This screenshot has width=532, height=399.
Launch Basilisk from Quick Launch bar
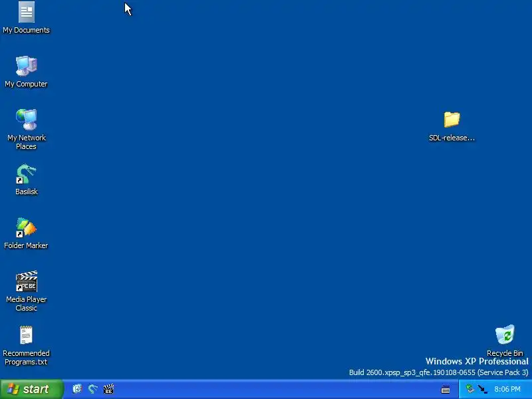tap(93, 389)
